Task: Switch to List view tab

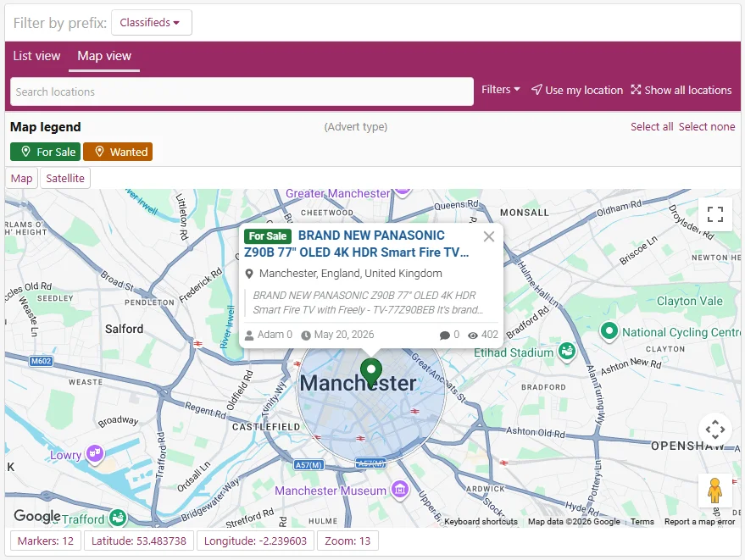Action: [x=36, y=56]
